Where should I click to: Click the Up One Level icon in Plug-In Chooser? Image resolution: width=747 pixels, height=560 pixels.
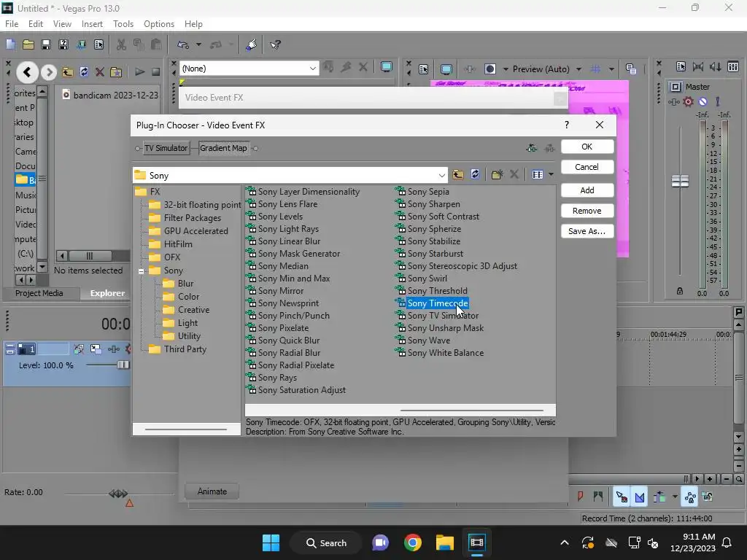pyautogui.click(x=458, y=174)
